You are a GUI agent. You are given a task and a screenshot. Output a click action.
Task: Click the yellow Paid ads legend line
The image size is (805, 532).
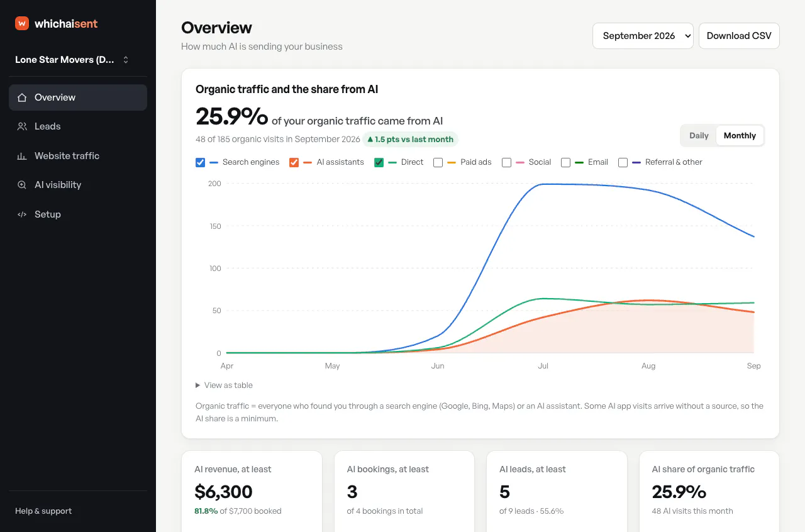tap(452, 162)
